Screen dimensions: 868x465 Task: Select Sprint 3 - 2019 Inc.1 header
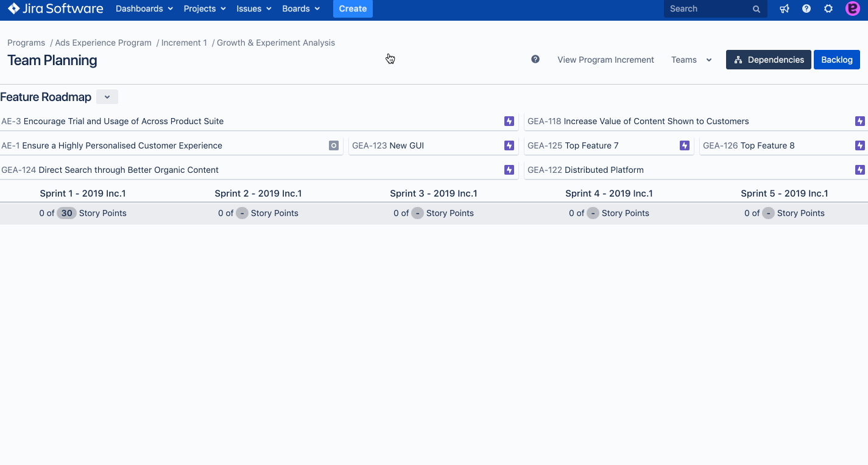434,194
